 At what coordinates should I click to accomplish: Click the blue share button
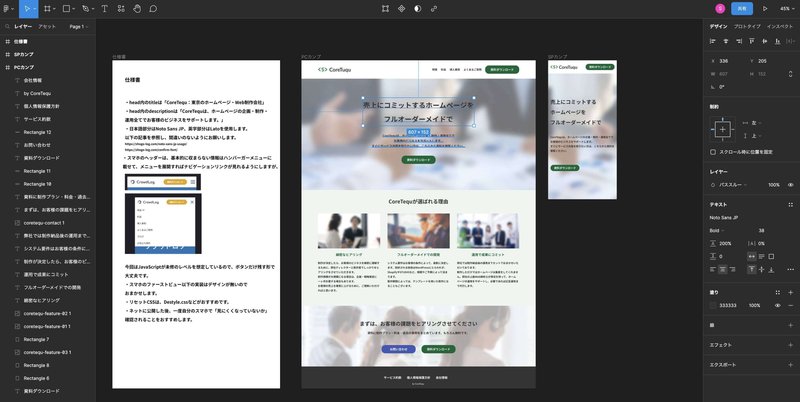[x=742, y=9]
